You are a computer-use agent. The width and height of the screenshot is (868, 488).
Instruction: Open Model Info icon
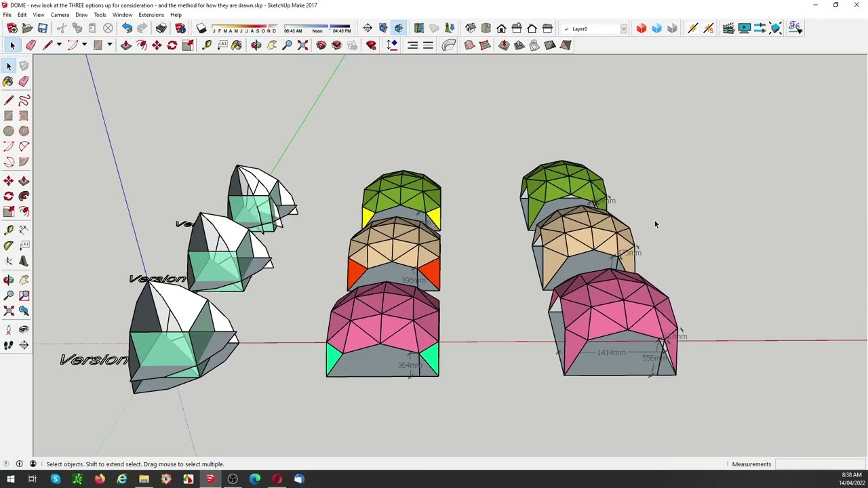[x=180, y=28]
